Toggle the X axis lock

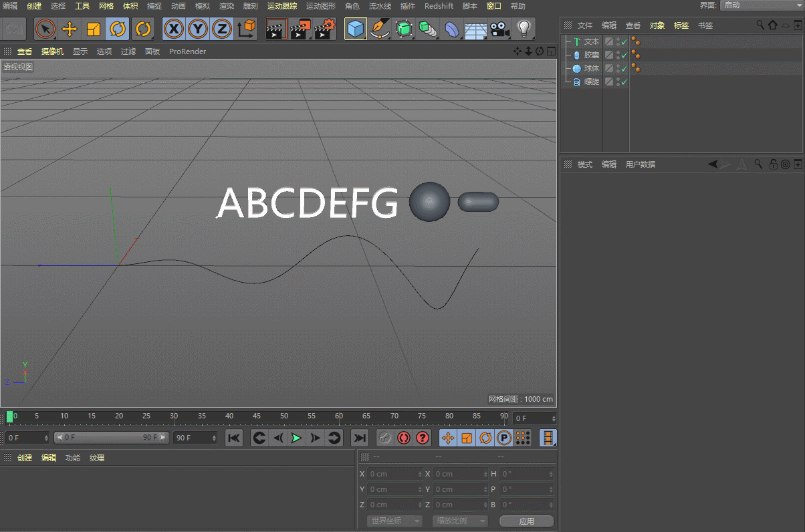pos(173,29)
